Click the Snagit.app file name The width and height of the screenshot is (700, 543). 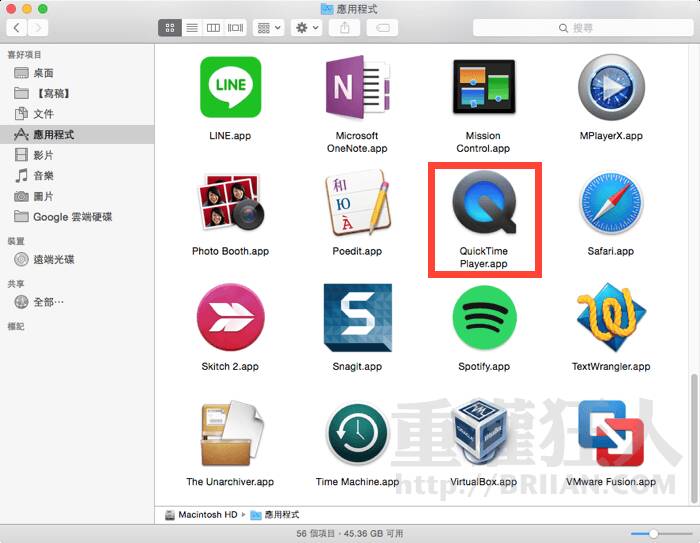(357, 367)
